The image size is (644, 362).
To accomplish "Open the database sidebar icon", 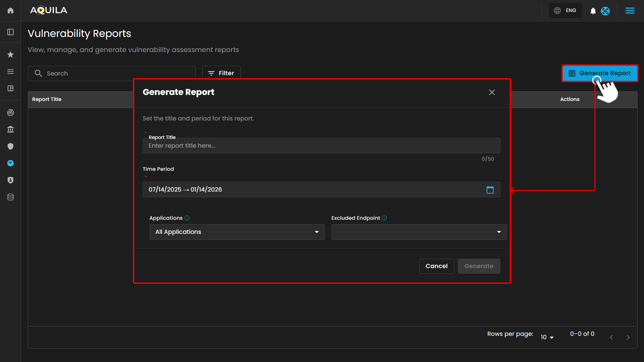I will (10, 197).
